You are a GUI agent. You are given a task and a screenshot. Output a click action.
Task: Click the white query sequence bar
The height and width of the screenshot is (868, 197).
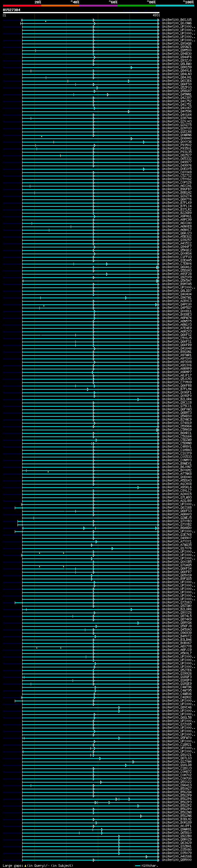point(81,12)
